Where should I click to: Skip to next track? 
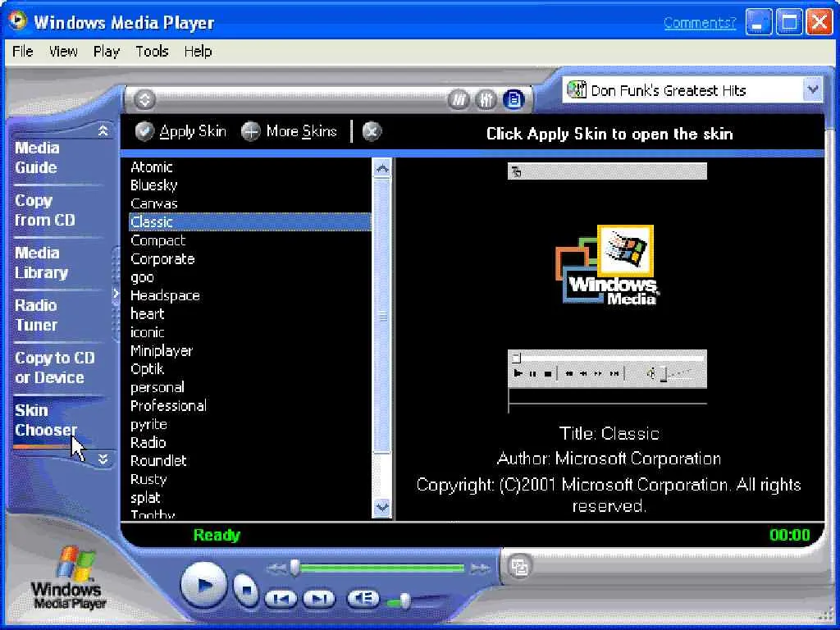click(319, 598)
